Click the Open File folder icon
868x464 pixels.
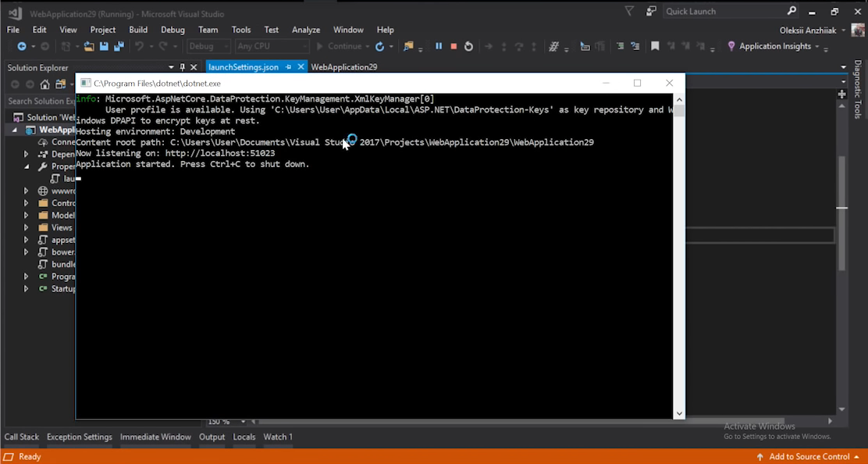point(88,47)
